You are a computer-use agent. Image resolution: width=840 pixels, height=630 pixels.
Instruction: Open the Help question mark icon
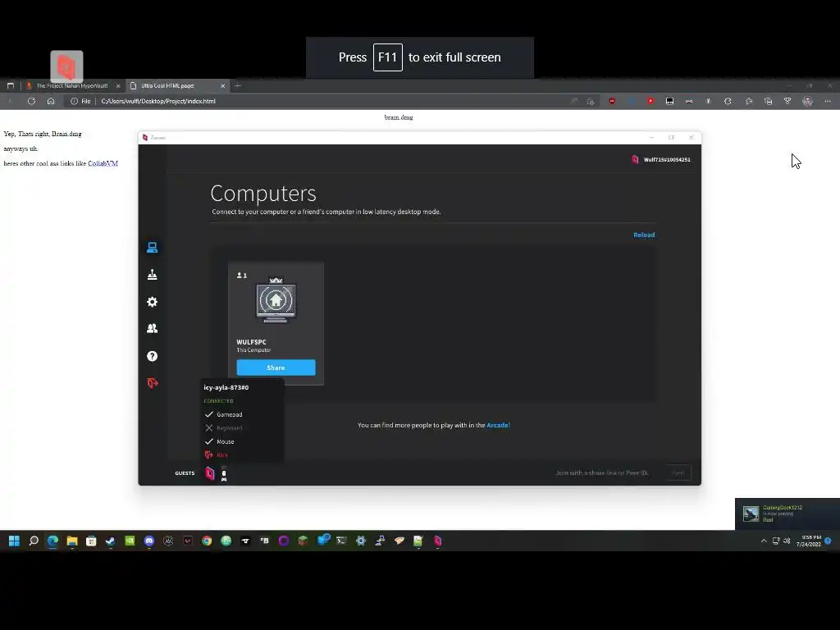152,356
